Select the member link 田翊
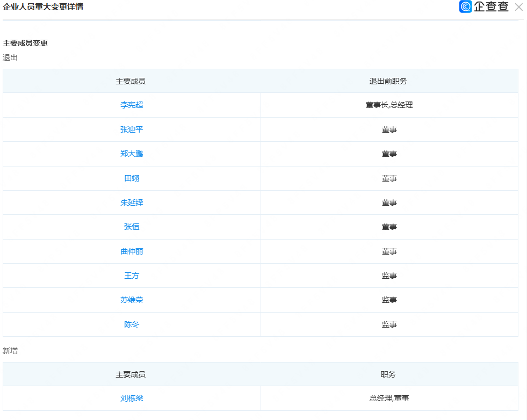Image resolution: width=527 pixels, height=420 pixels. [132, 178]
